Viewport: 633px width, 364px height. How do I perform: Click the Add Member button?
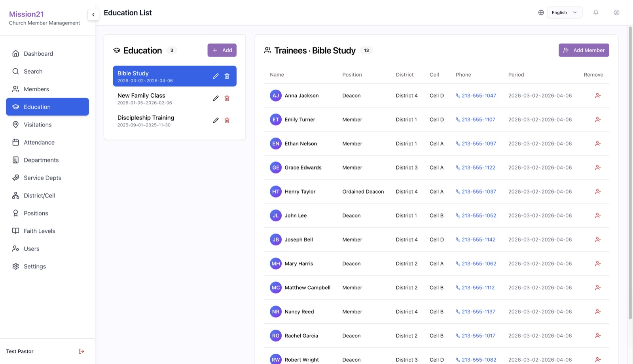click(x=584, y=50)
